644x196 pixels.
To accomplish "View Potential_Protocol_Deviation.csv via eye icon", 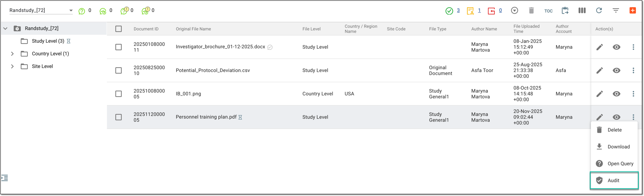I will tap(616, 70).
